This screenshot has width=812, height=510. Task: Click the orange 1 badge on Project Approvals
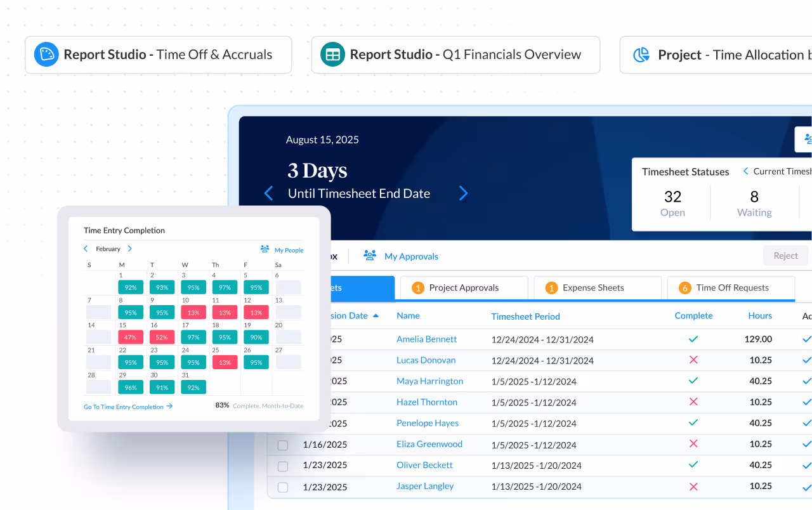click(x=417, y=288)
